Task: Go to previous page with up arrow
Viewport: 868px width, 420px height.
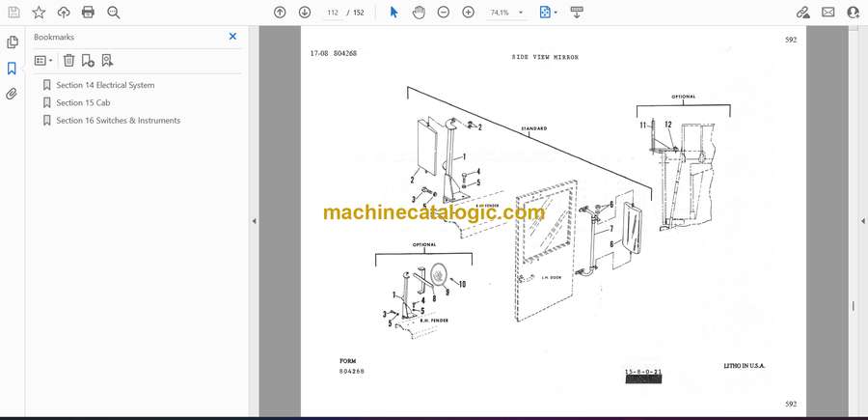Action: (280, 13)
